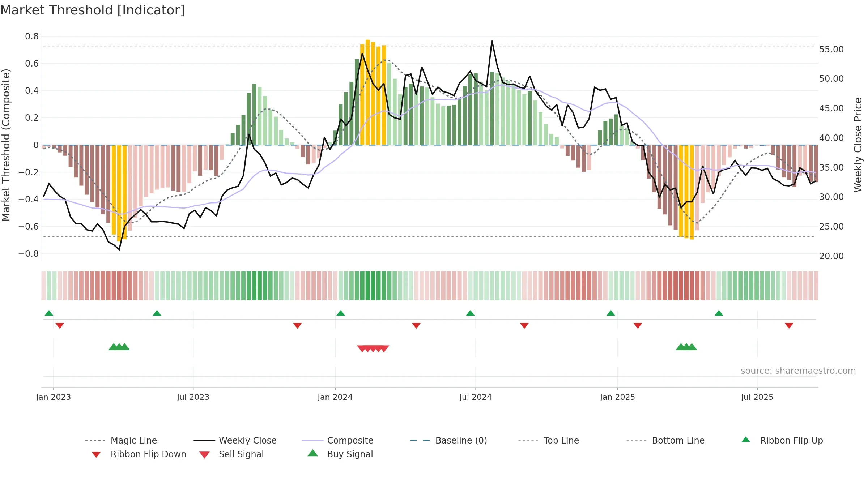
Task: Click the 0.4 left axis tick label
Action: [32, 91]
